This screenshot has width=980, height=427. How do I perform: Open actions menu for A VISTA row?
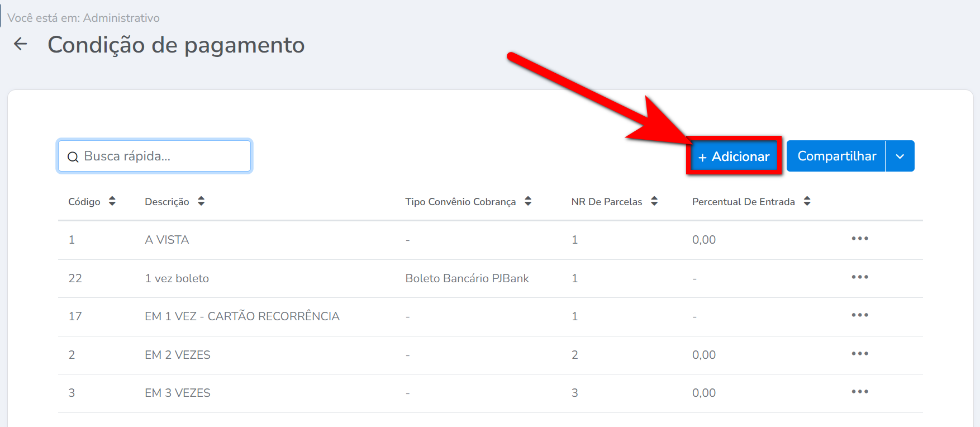click(x=859, y=239)
